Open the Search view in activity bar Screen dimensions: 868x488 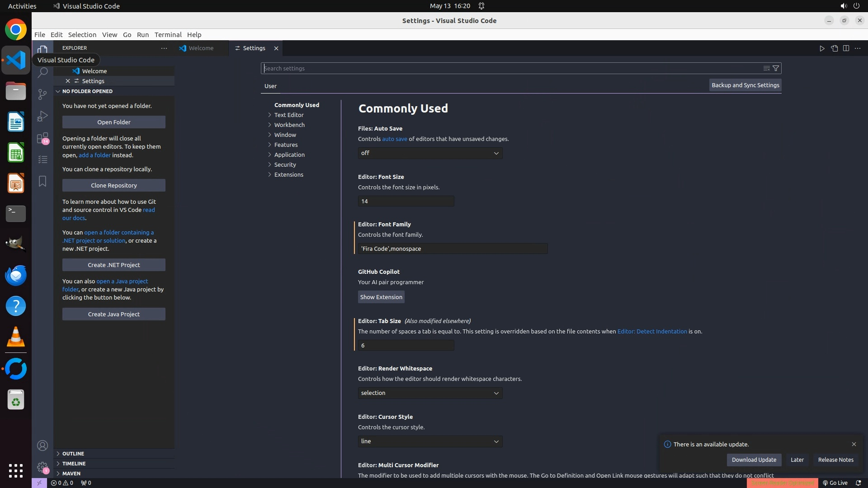(x=42, y=72)
